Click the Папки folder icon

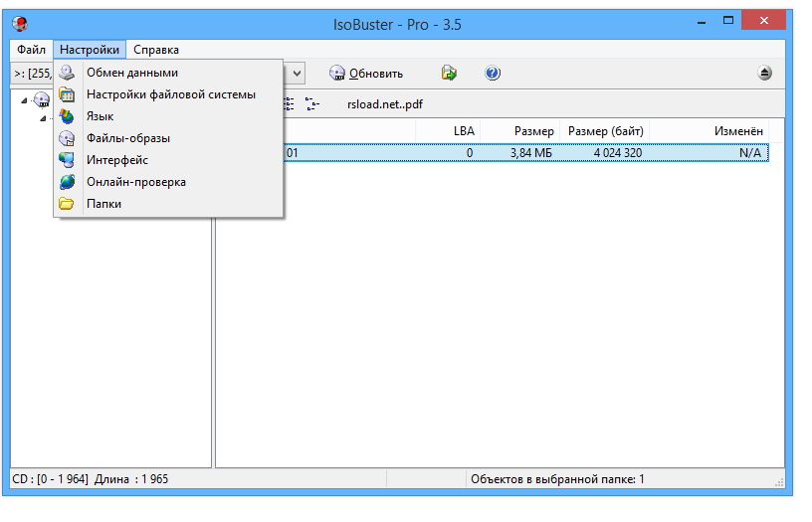[x=67, y=203]
